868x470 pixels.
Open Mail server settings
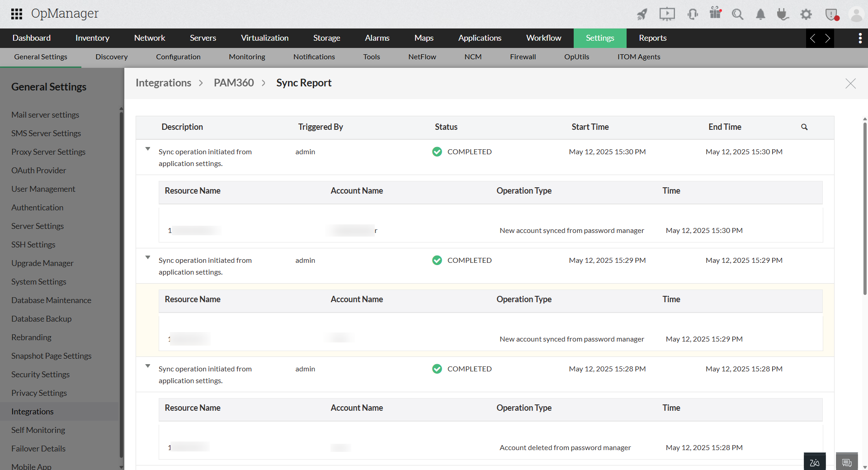pos(45,115)
